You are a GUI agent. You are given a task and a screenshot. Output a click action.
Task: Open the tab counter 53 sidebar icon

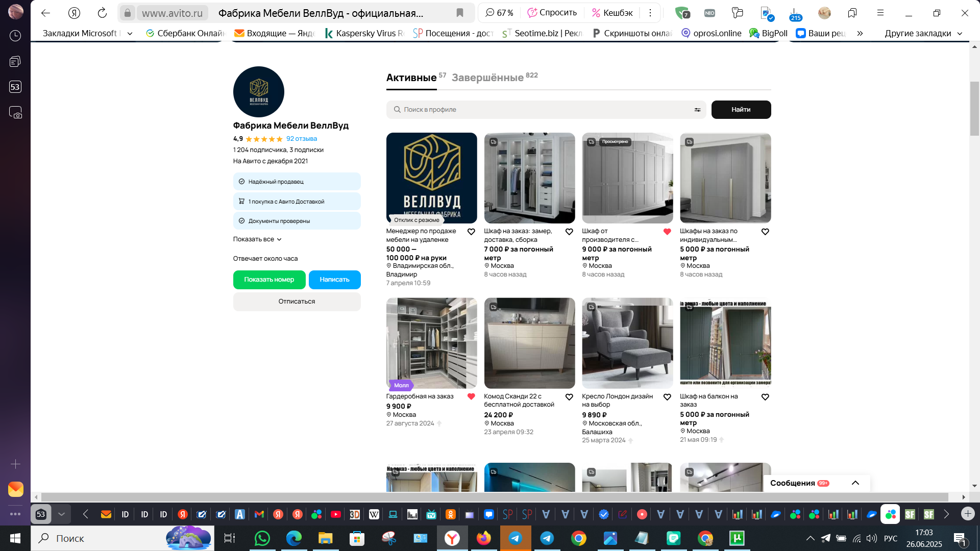tap(15, 87)
